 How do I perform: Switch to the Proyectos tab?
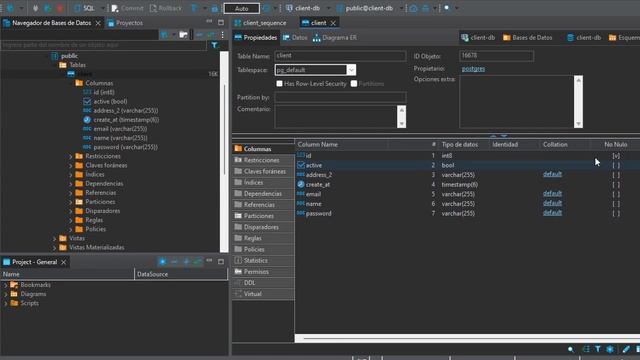(x=125, y=23)
